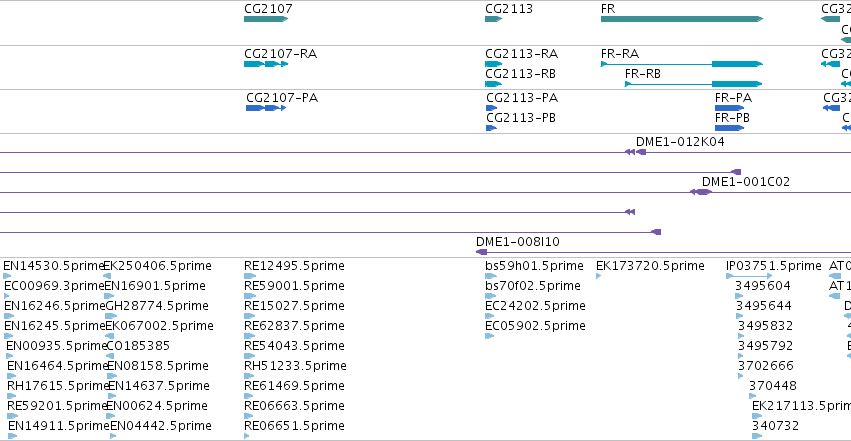The image size is (851, 441).
Task: Click the CG2107-RA transcript
Action: click(266, 64)
